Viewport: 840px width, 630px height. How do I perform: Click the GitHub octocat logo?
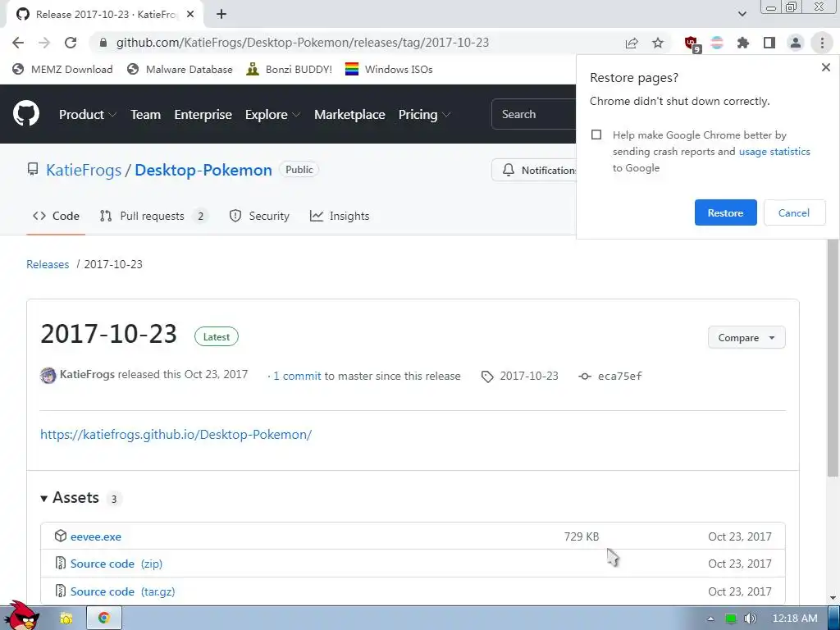25,113
